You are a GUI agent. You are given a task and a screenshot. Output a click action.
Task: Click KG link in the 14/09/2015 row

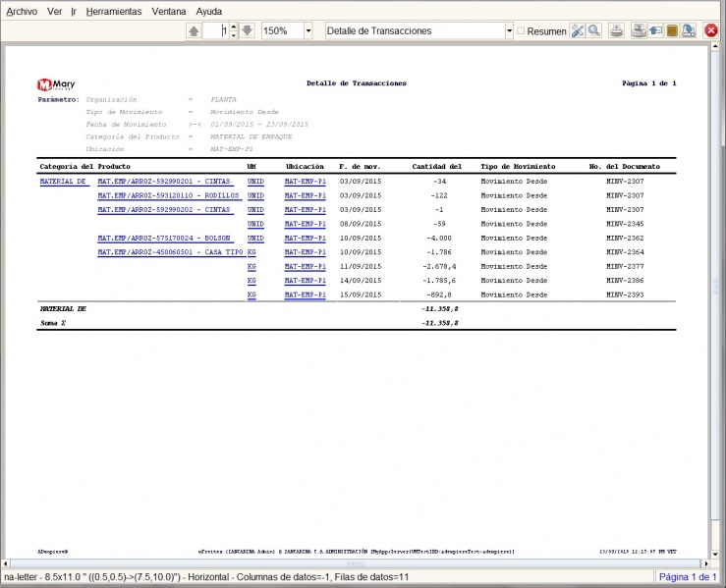click(x=251, y=281)
